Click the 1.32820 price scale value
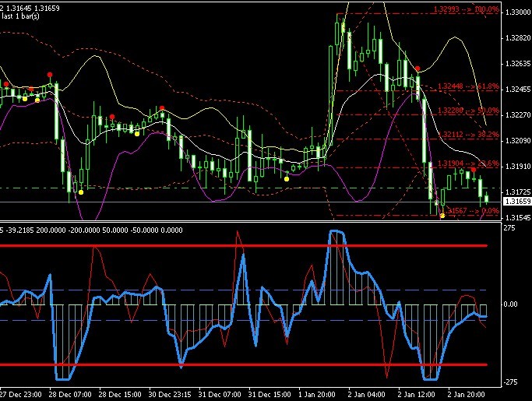Viewport: 532px width, 401px height. [518, 38]
